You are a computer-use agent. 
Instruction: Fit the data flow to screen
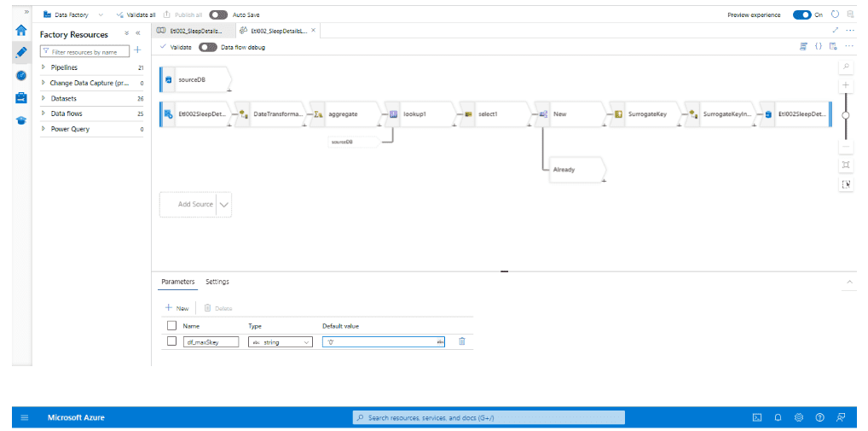coord(845,165)
